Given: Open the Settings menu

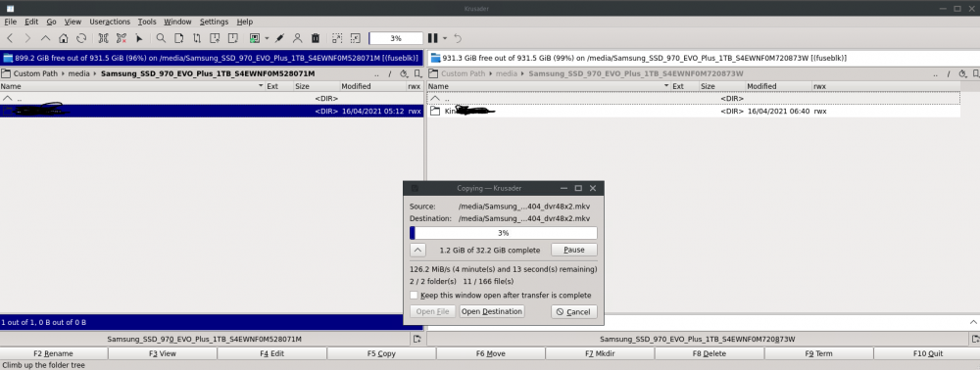Looking at the screenshot, I should pyautogui.click(x=214, y=22).
